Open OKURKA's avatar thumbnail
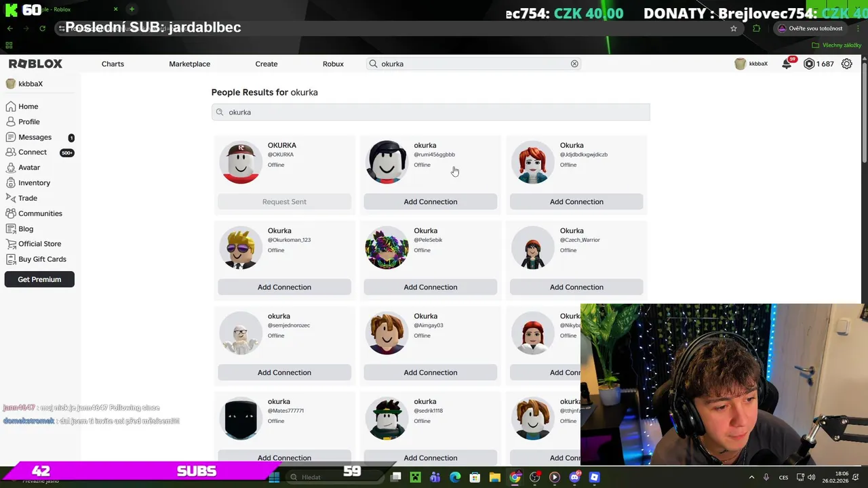 pyautogui.click(x=241, y=162)
